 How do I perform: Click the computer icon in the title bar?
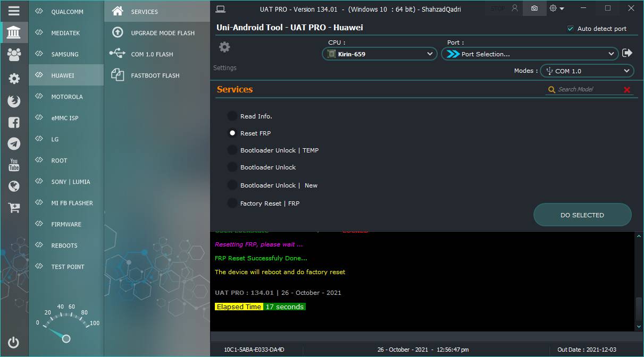point(221,8)
